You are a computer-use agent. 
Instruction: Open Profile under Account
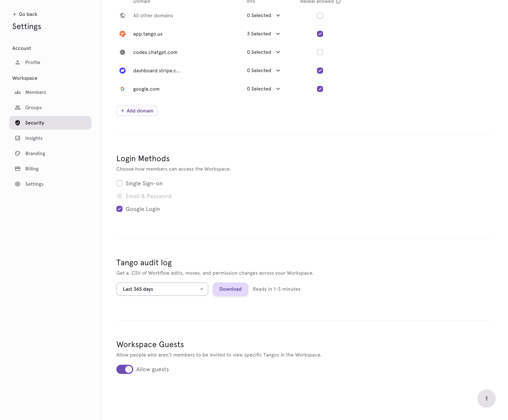(x=50, y=62)
